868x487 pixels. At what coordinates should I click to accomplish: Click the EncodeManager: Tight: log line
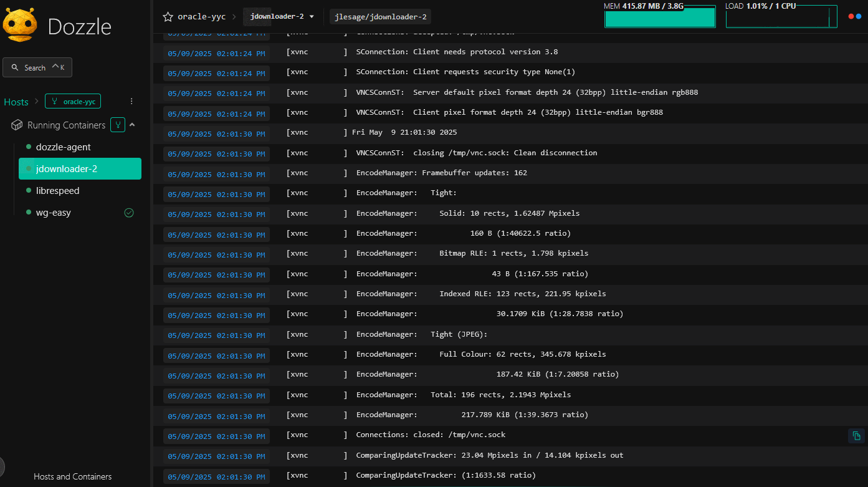(x=510, y=193)
